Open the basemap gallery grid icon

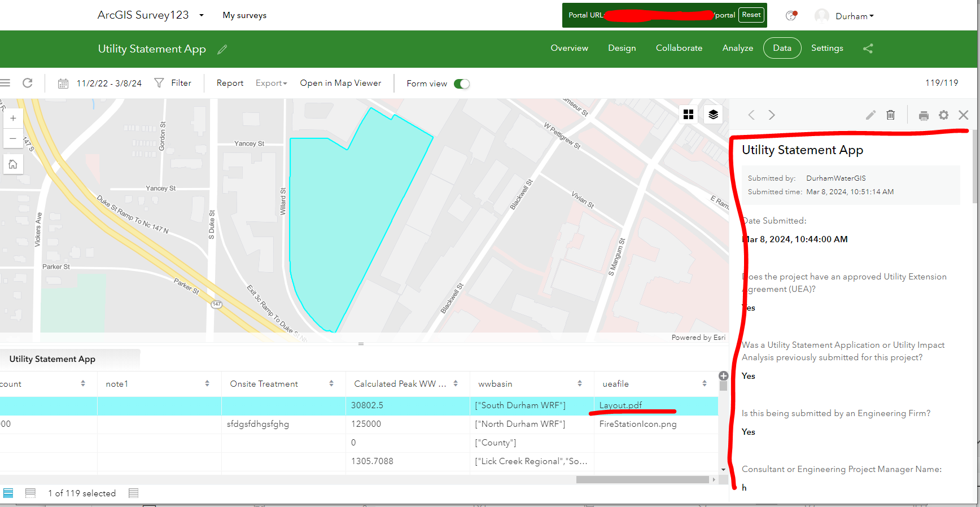point(688,115)
